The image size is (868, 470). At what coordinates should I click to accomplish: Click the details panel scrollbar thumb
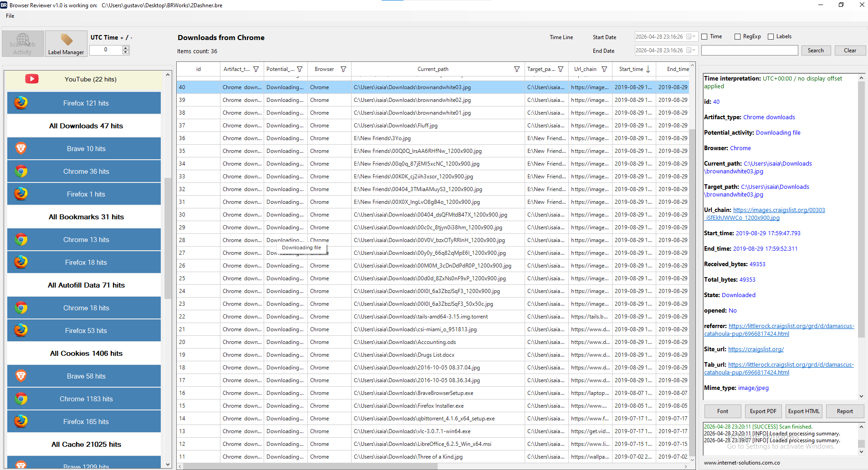861,209
